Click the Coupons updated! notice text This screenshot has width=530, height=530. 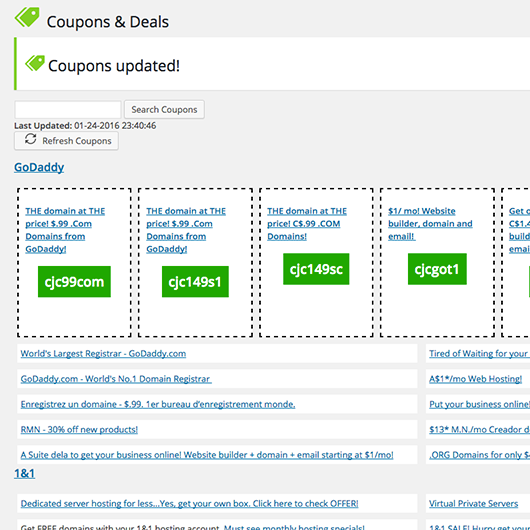(114, 66)
